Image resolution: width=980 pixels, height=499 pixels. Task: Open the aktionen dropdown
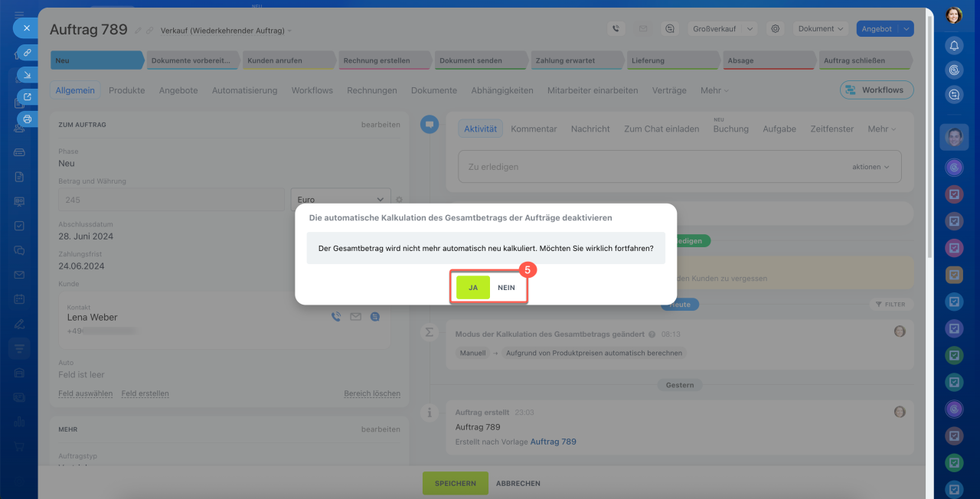tap(871, 167)
